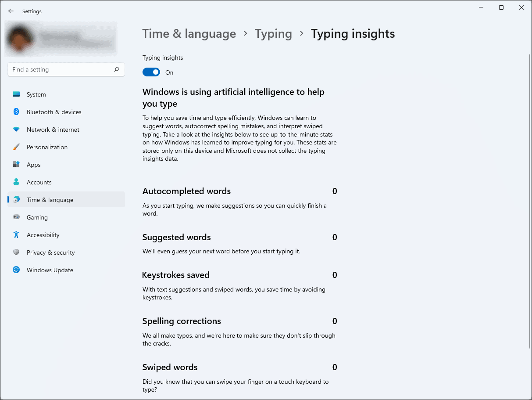Switch Typing insights switch to Off
Viewport: 532px width, 400px height.
[x=151, y=72]
